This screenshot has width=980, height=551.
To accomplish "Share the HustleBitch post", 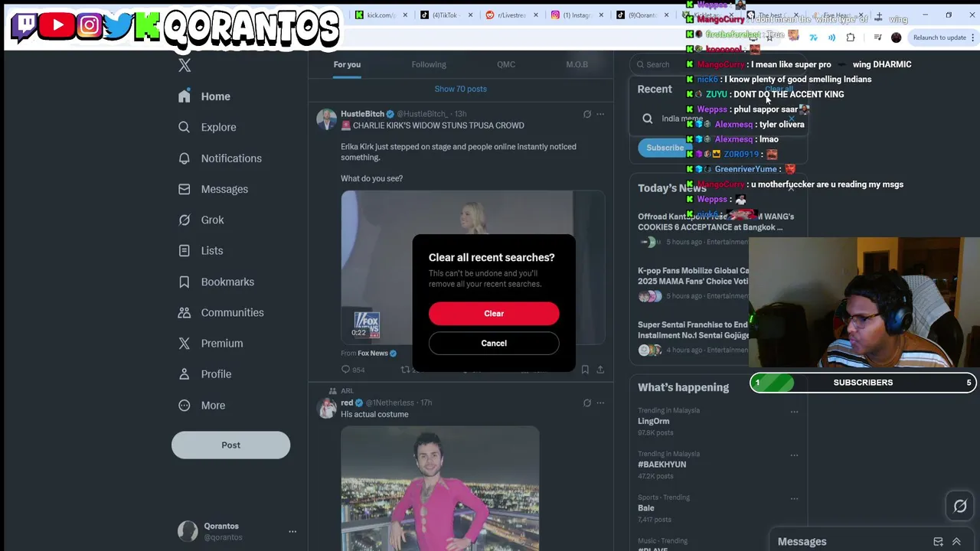I will pyautogui.click(x=600, y=370).
